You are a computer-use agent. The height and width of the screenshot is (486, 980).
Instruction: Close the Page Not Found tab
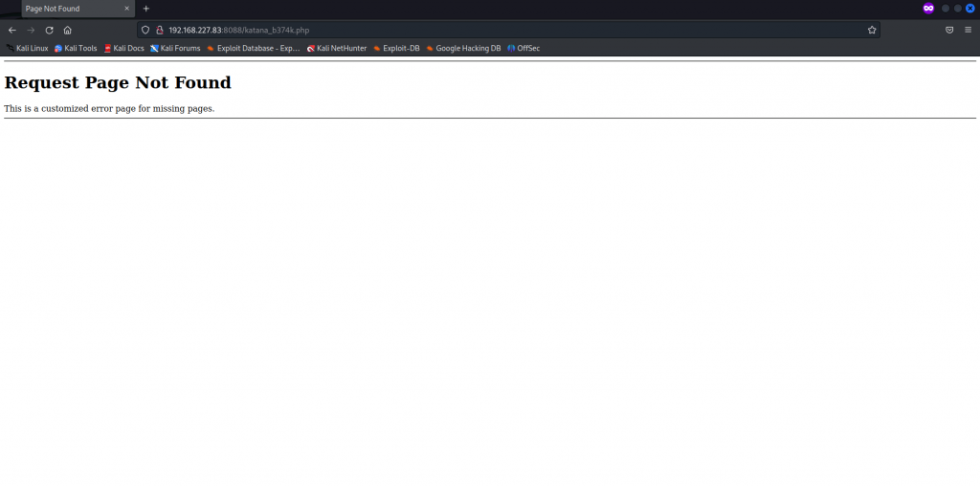[127, 9]
